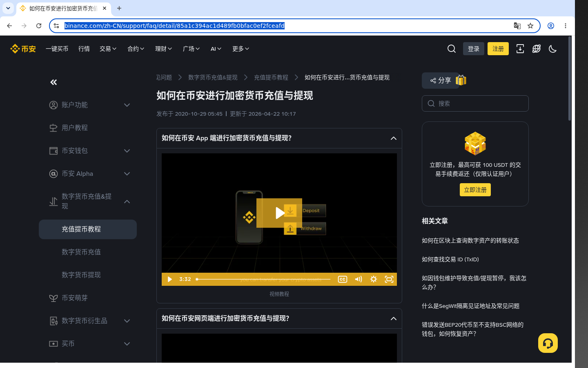Open the Chrome three-dot menu
This screenshot has height=368, width=588.
click(x=566, y=26)
